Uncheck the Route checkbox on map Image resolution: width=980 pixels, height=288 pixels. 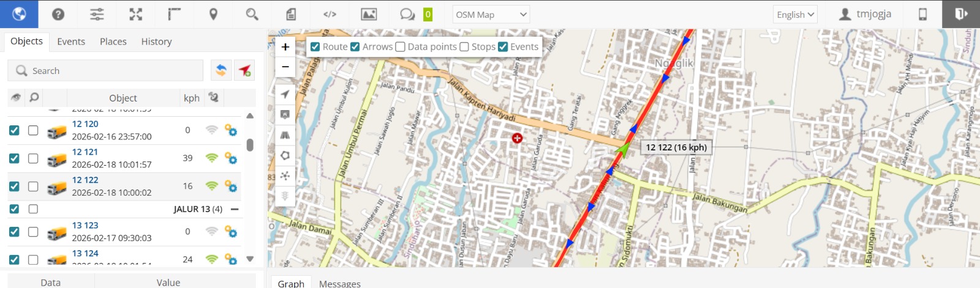click(315, 46)
